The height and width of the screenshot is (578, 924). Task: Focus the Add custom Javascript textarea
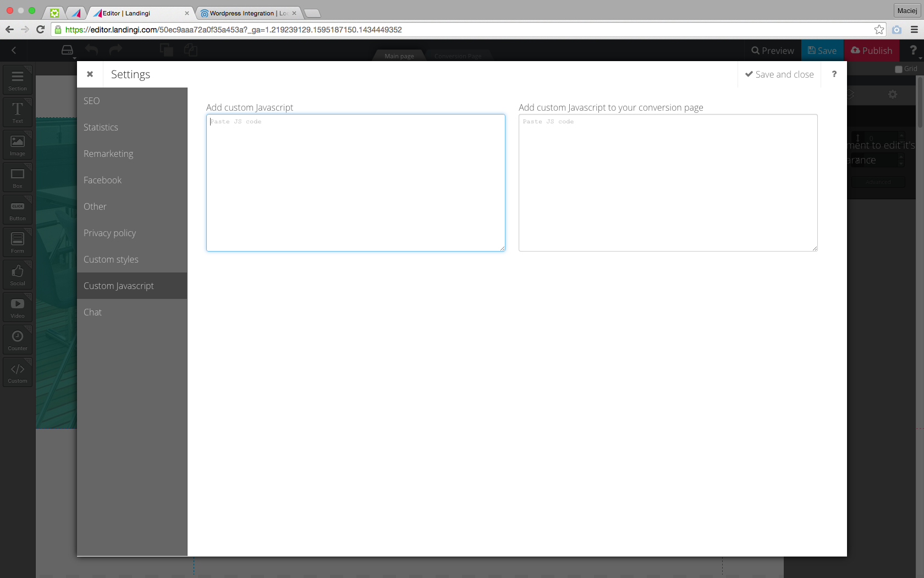pos(356,183)
